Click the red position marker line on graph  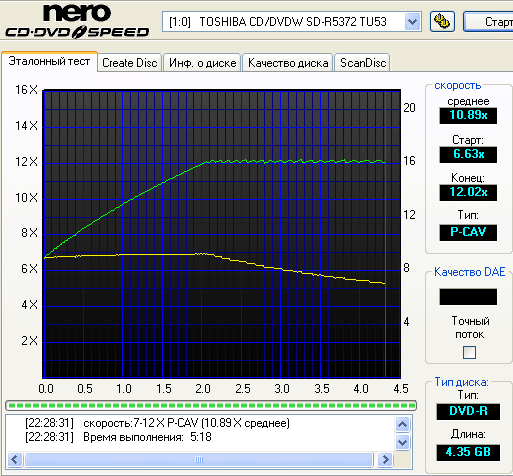coord(385,233)
